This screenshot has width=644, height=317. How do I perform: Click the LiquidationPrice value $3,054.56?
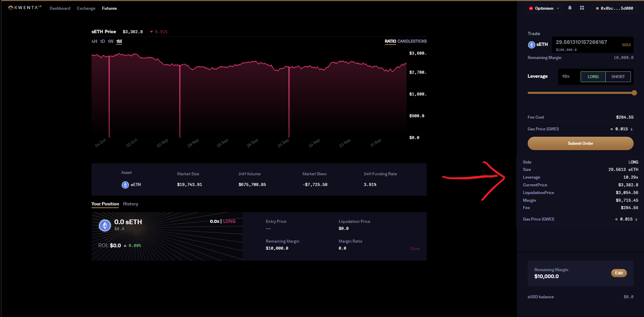click(x=627, y=193)
